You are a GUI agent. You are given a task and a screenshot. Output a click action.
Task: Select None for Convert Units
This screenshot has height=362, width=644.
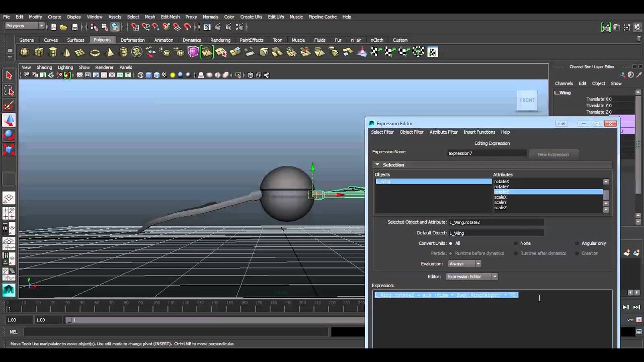tap(516, 243)
